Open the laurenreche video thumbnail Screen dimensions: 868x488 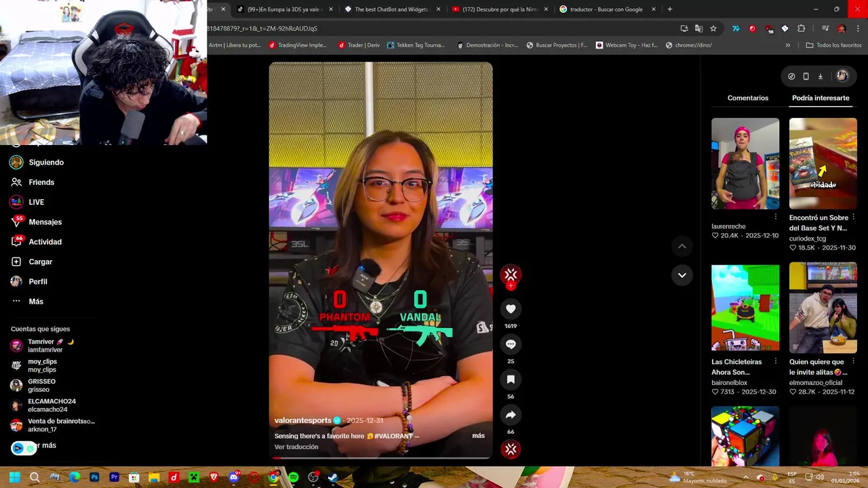click(x=745, y=163)
